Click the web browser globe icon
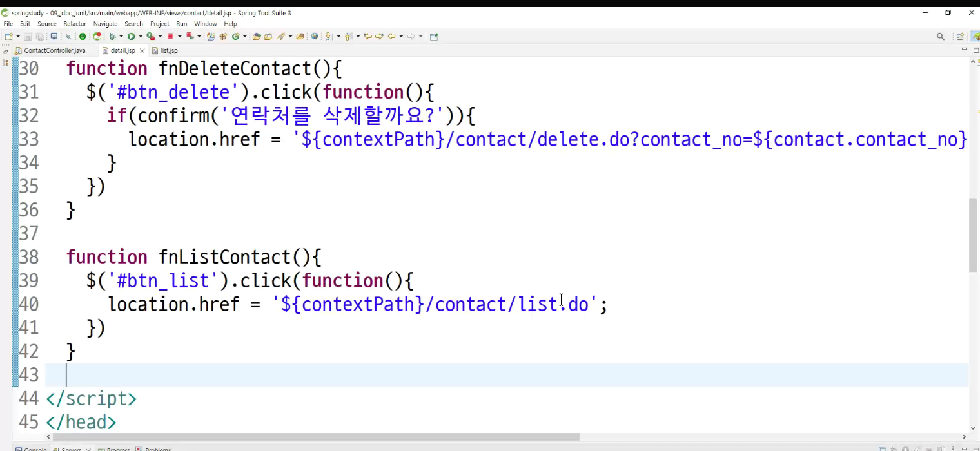Image resolution: width=980 pixels, height=451 pixels. (315, 36)
